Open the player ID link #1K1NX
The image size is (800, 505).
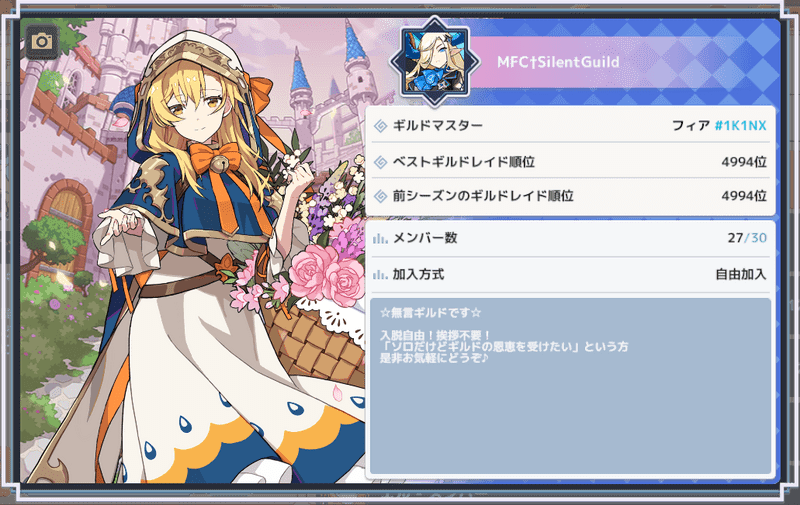740,125
